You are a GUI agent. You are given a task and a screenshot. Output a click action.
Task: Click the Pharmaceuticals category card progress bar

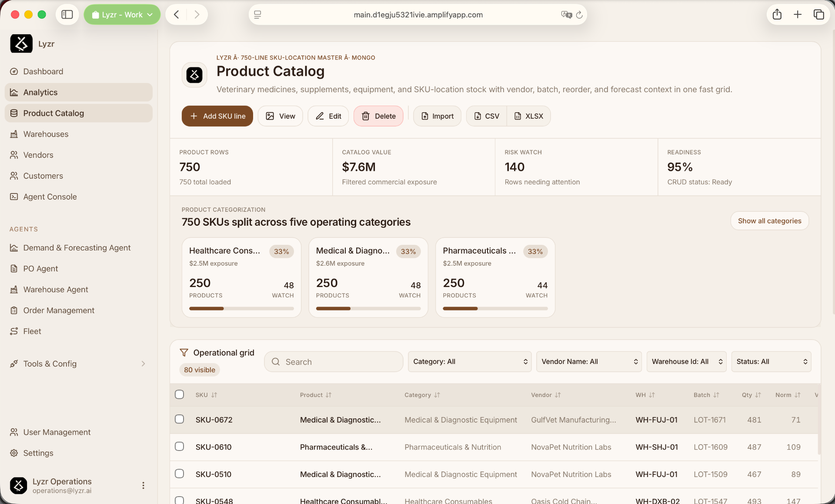[x=495, y=308]
